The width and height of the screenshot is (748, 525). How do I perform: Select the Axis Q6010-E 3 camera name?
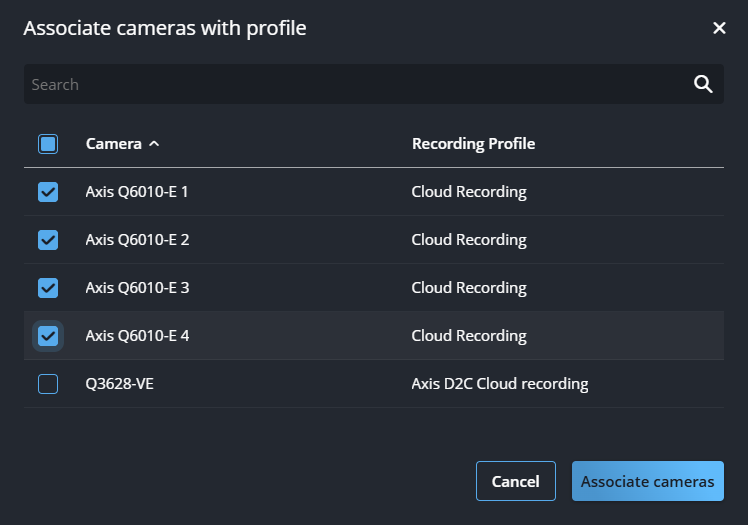pyautogui.click(x=137, y=288)
